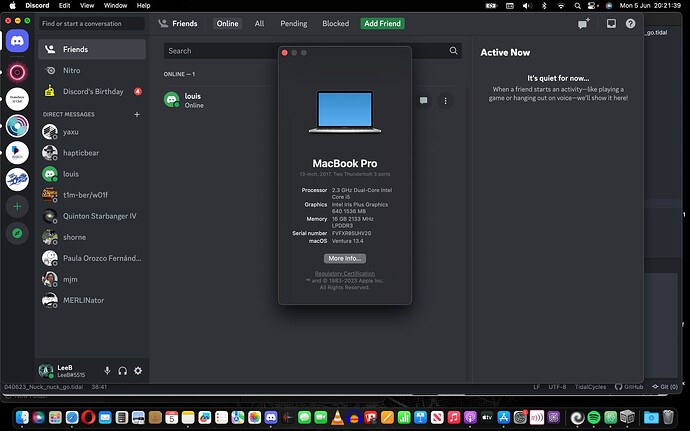
Task: Open direct message with mjm
Action: [x=92, y=279]
